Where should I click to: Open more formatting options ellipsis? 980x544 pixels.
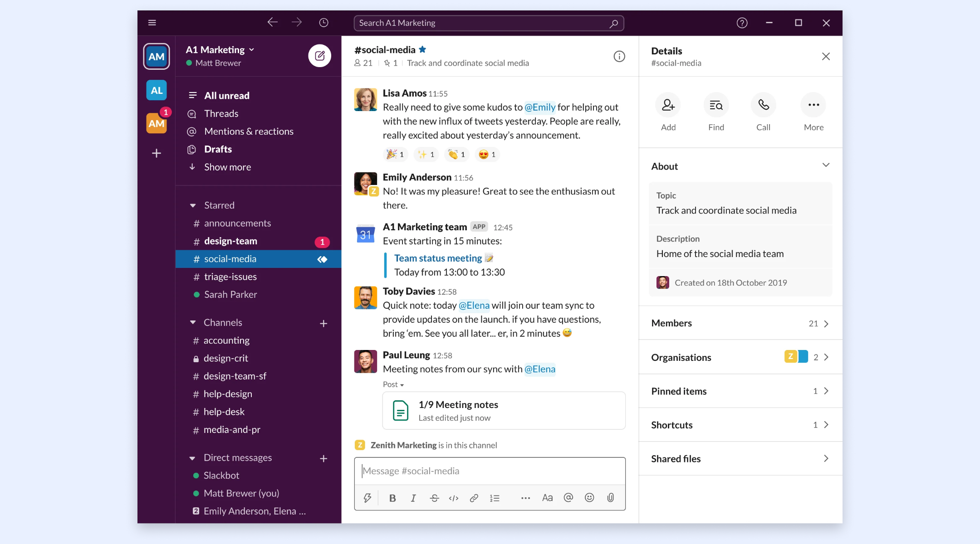pyautogui.click(x=525, y=498)
